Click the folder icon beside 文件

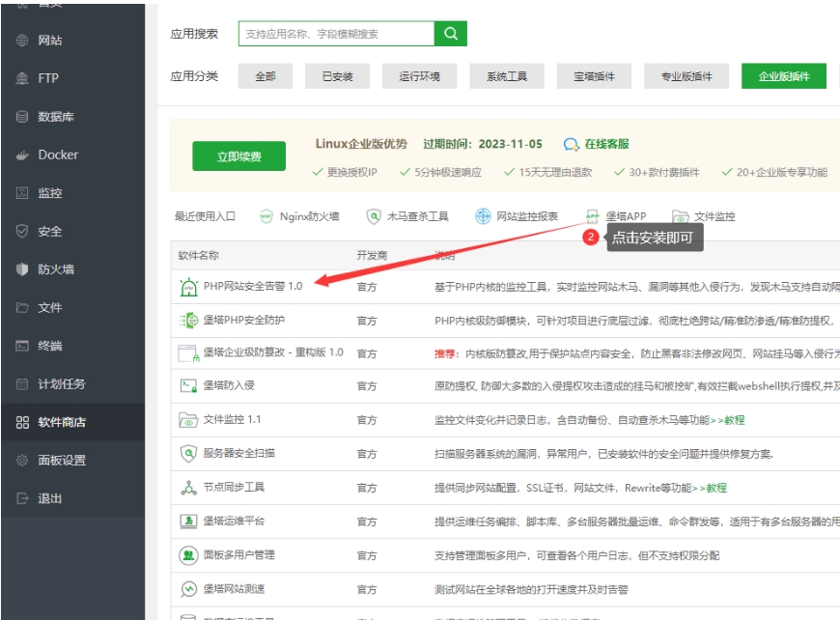(22, 308)
